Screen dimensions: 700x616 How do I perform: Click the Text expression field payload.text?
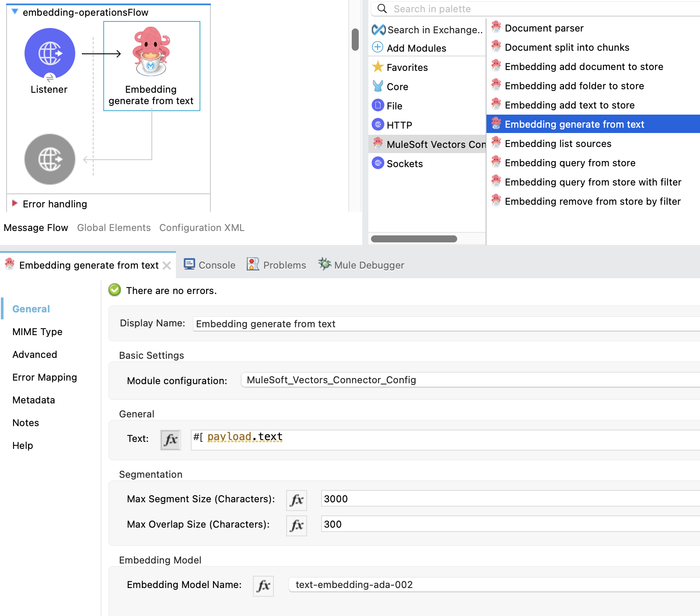click(445, 440)
